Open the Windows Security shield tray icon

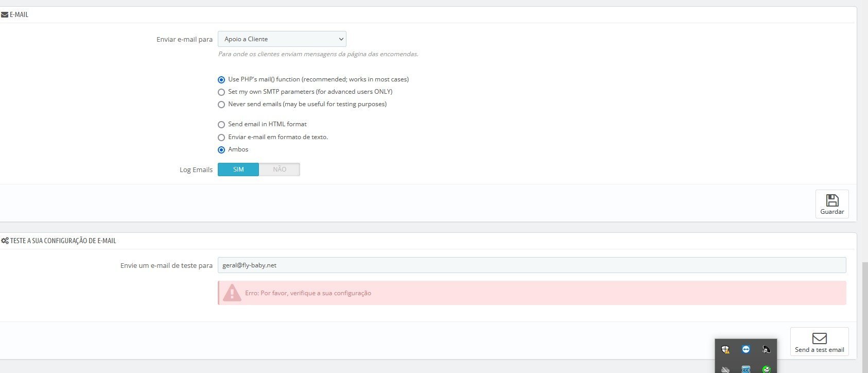coord(725,350)
